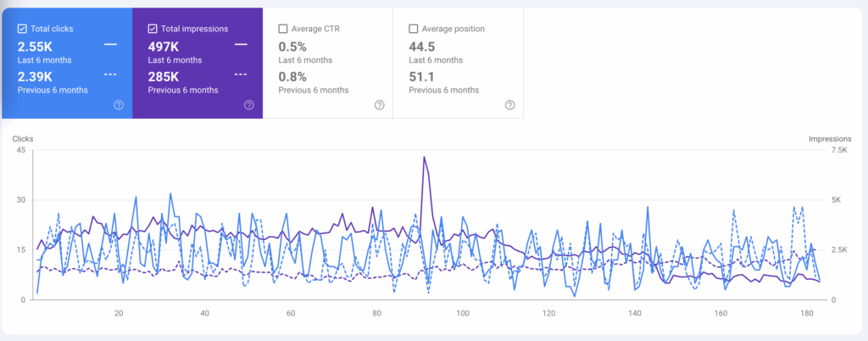
Task: Enable the Average CTR checkbox
Action: 283,28
